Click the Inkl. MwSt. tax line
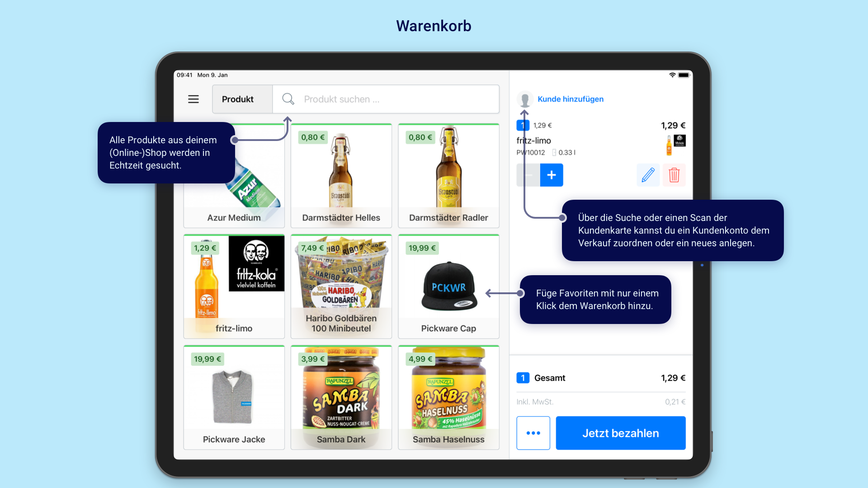Screen dimensions: 868x488 tap(535, 402)
